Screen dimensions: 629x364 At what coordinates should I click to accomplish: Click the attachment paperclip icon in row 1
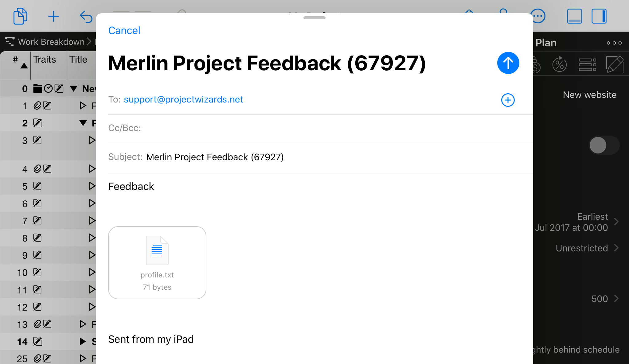tap(37, 106)
